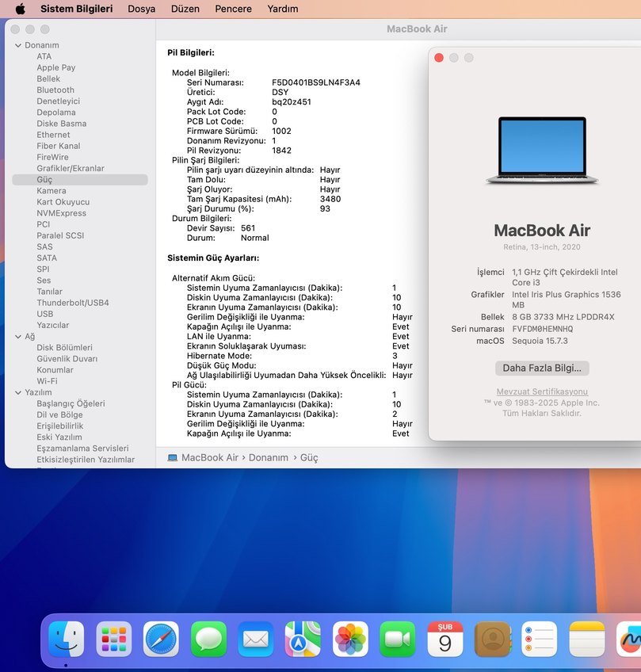
Task: Open Contacts from the Dock
Action: click(492, 639)
